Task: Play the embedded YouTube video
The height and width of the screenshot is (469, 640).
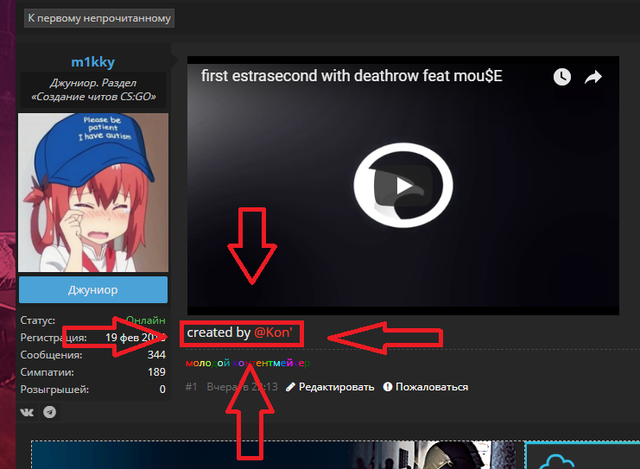Action: (403, 185)
